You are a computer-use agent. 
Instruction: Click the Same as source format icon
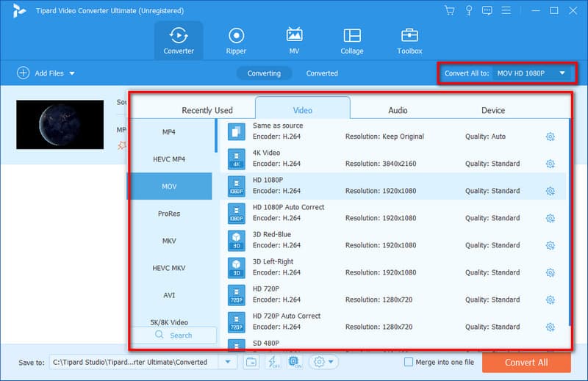click(x=236, y=131)
